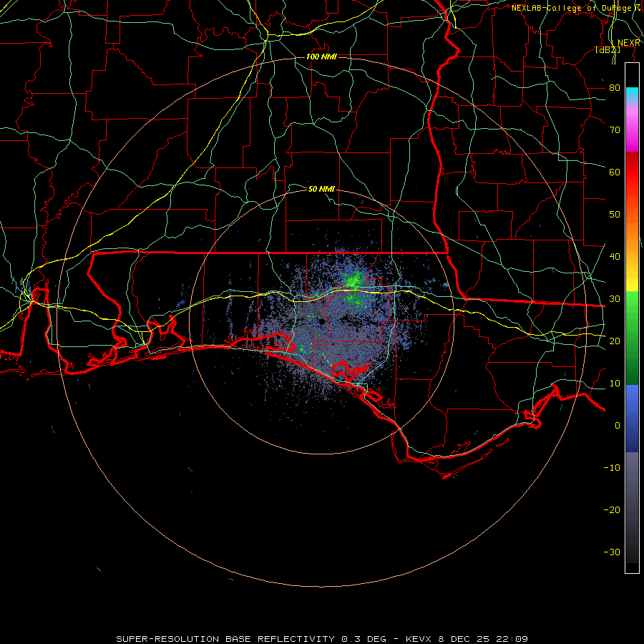Image resolution: width=644 pixels, height=644 pixels.
Task: Click the -10 value on the dBZ scale
Action: [612, 468]
